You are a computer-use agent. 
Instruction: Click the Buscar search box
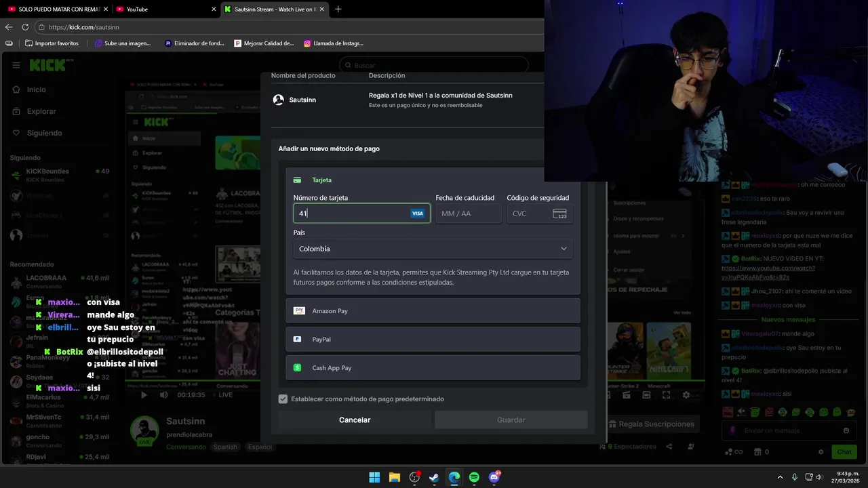[x=434, y=65]
